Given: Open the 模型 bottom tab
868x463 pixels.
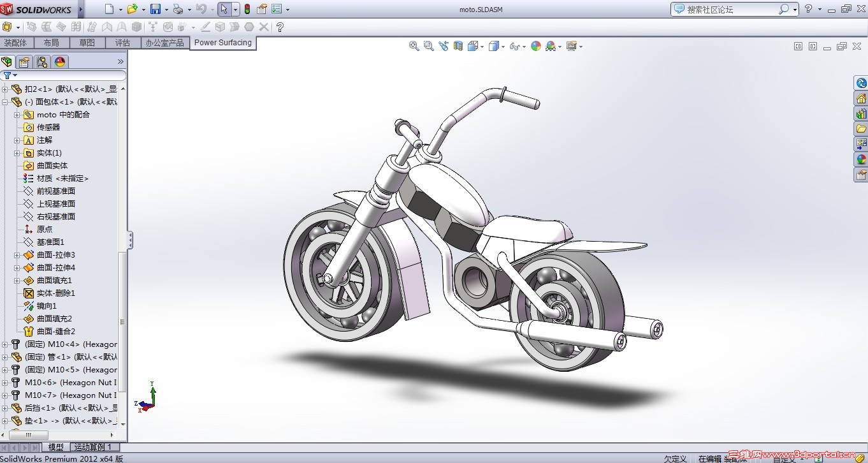Looking at the screenshot, I should 56,447.
